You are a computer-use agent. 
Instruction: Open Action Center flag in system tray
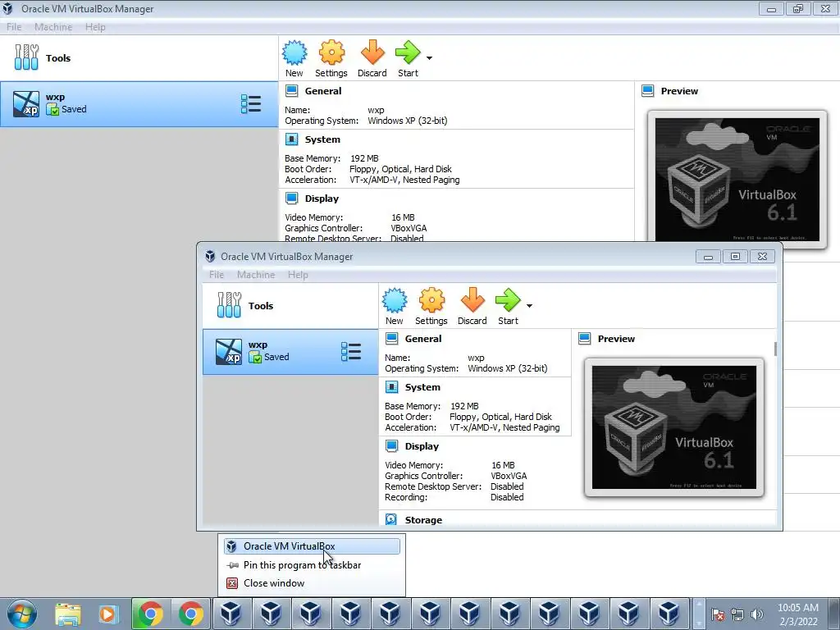pos(718,614)
